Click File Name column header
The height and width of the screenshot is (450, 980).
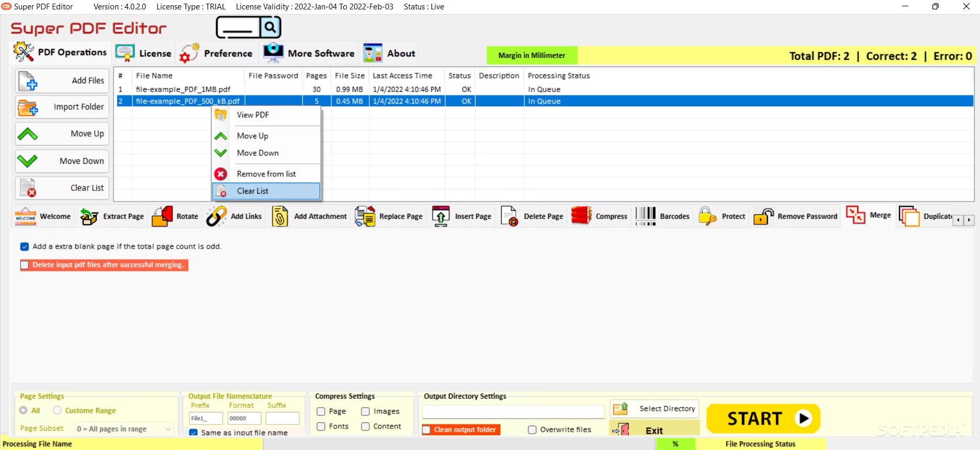pos(188,76)
